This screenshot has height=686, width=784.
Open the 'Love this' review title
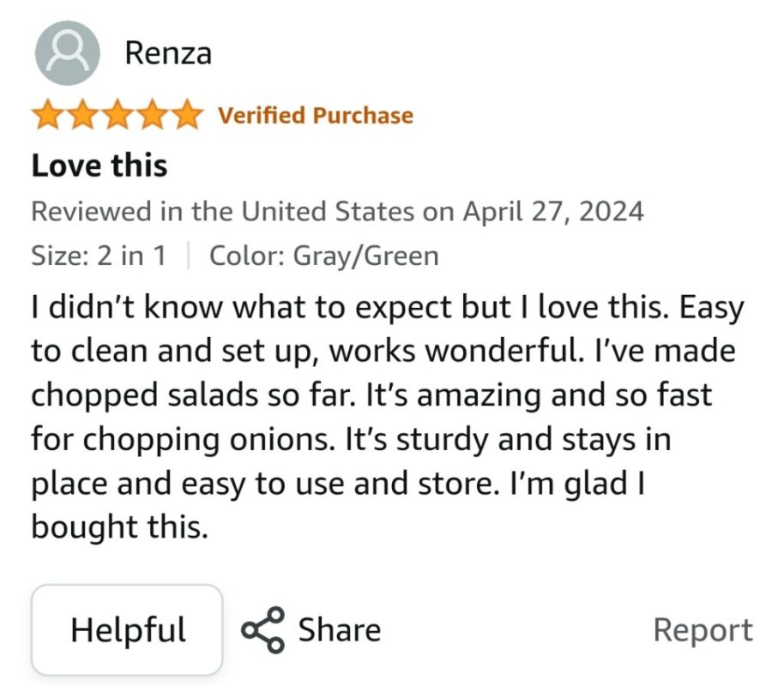pyautogui.click(x=99, y=165)
